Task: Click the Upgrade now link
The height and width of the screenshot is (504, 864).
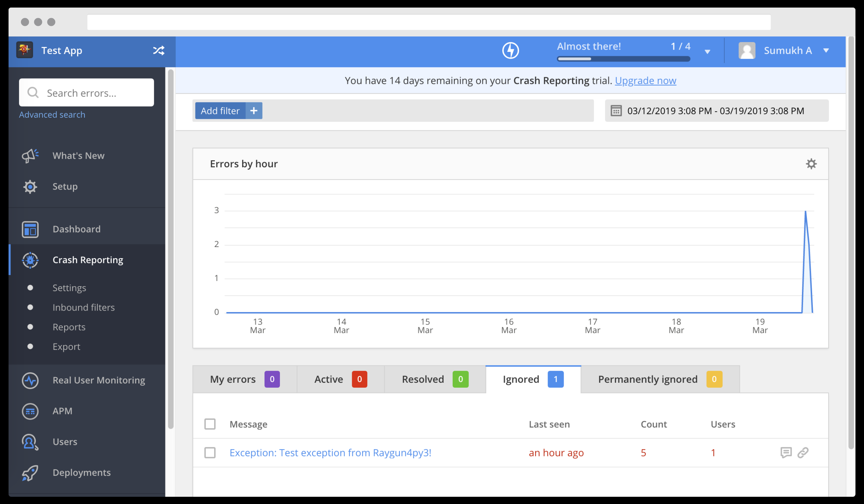Action: (645, 80)
